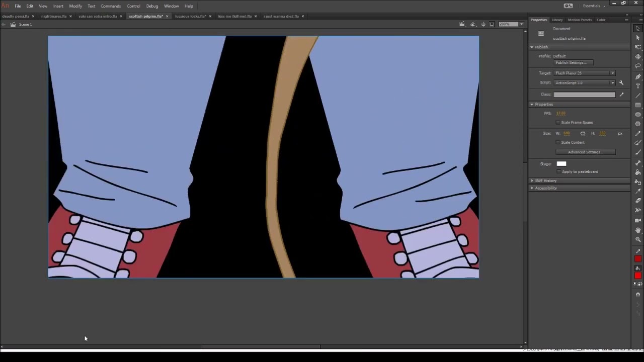This screenshot has height=362, width=644.
Task: Click the FPS value field
Action: click(561, 113)
